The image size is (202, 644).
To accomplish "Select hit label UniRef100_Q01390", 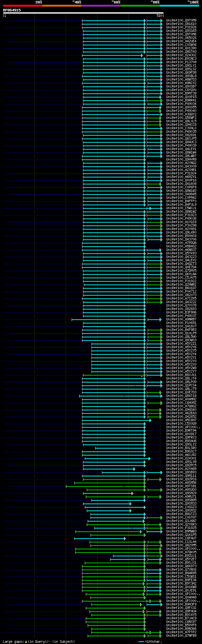I will [181, 48].
